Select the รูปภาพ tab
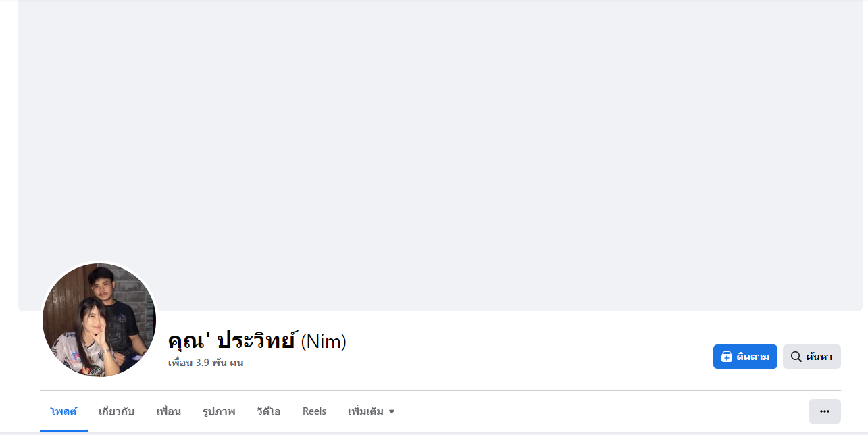Image resolution: width=868 pixels, height=435 pixels. 219,411
